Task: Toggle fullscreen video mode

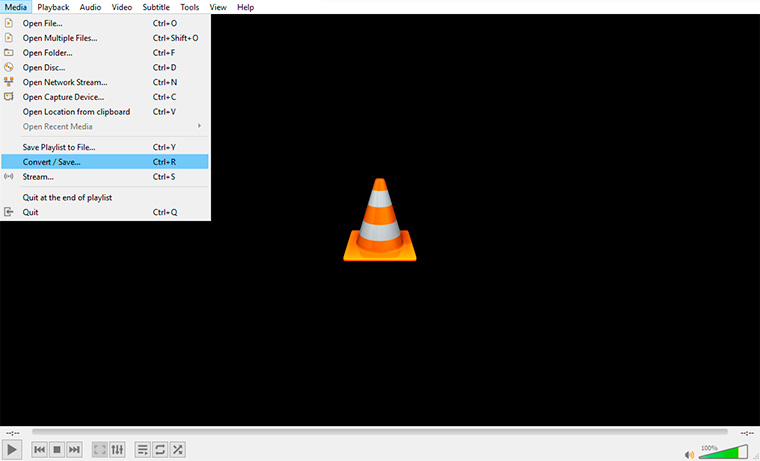Action: [x=99, y=450]
